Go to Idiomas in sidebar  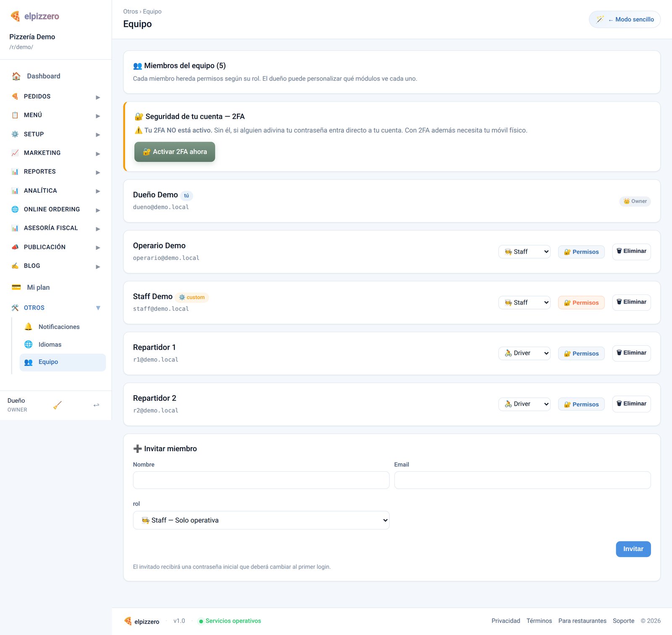pos(63,344)
